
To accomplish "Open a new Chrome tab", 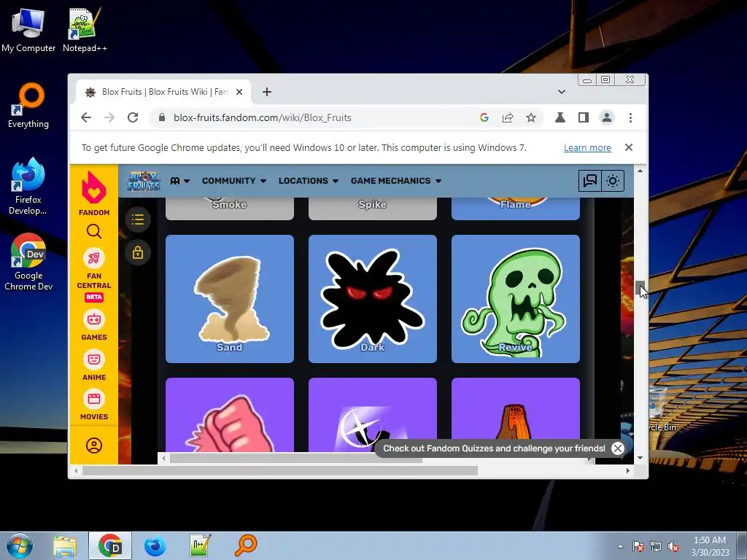I will point(267,92).
